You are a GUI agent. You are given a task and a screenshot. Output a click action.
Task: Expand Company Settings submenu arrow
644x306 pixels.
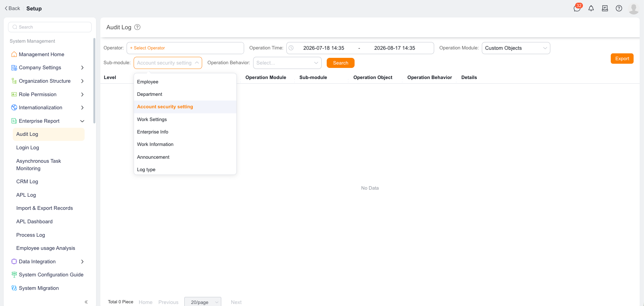(82, 68)
